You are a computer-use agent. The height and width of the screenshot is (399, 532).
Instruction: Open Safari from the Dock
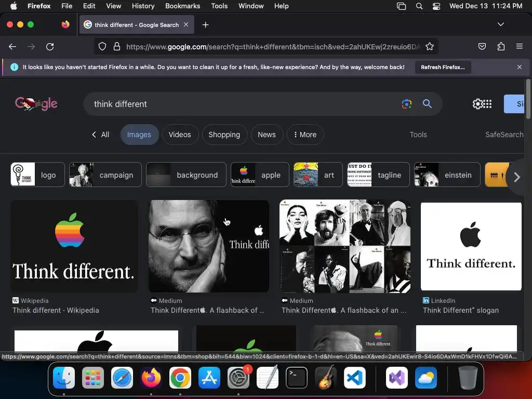(122, 378)
